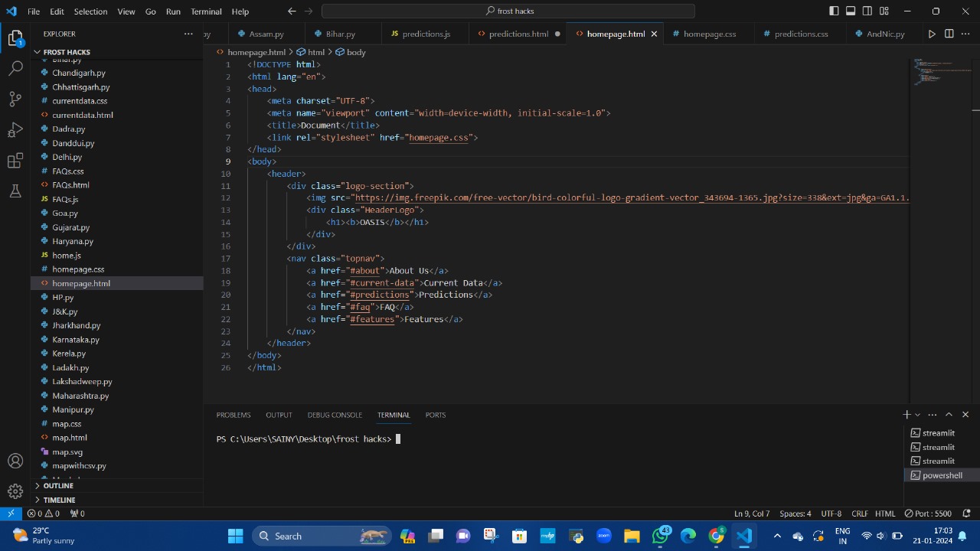Change indentation via Spaces: 4
The width and height of the screenshot is (980, 551).
pyautogui.click(x=795, y=514)
